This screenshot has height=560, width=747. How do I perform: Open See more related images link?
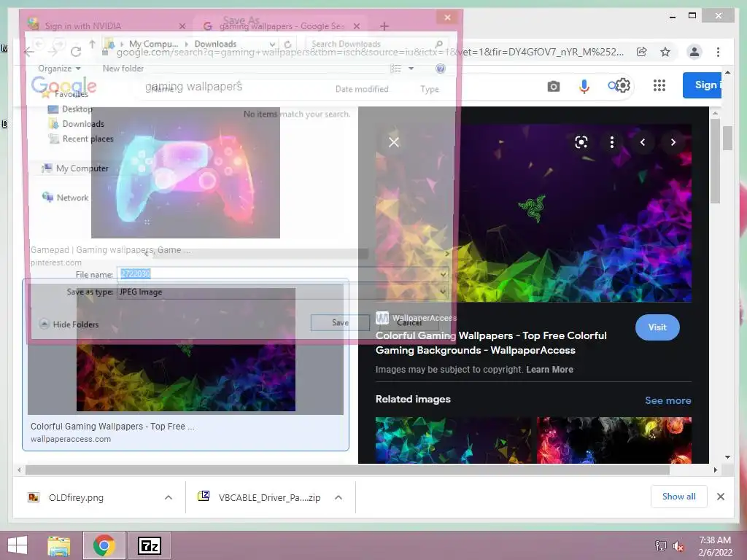(667, 400)
